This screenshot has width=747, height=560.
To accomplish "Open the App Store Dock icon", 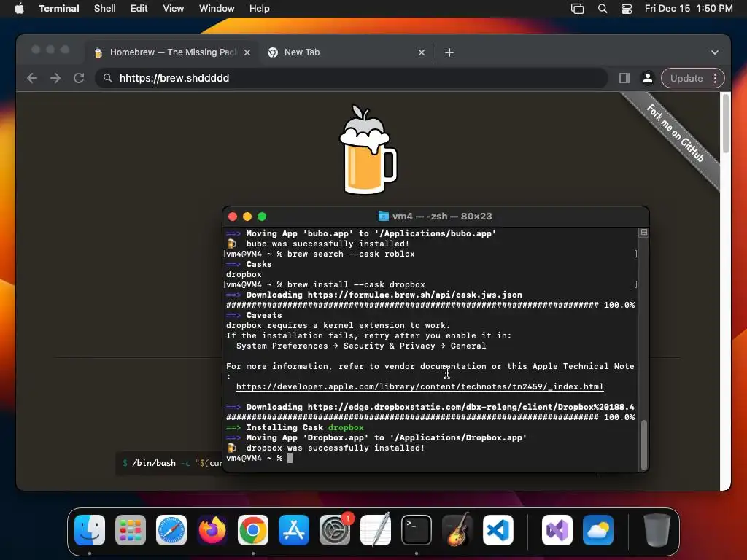I will click(x=294, y=530).
